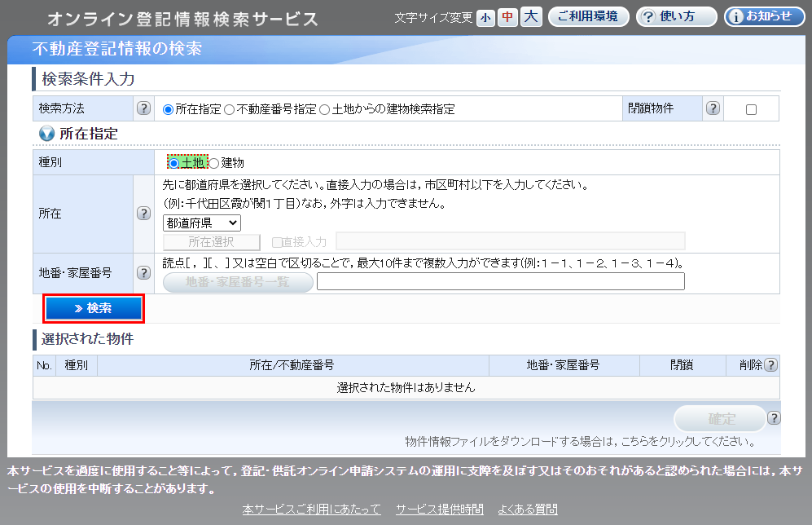The image size is (812, 525).
Task: Click help icon next to 検索方法
Action: [x=143, y=108]
